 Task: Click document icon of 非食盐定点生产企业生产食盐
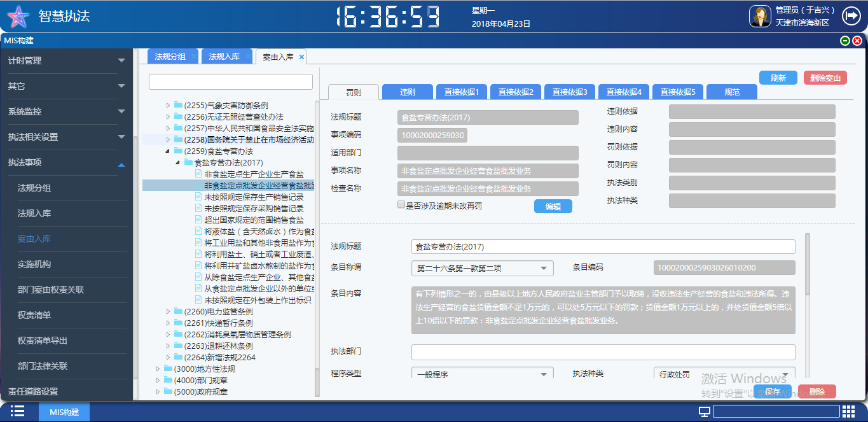[198, 174]
